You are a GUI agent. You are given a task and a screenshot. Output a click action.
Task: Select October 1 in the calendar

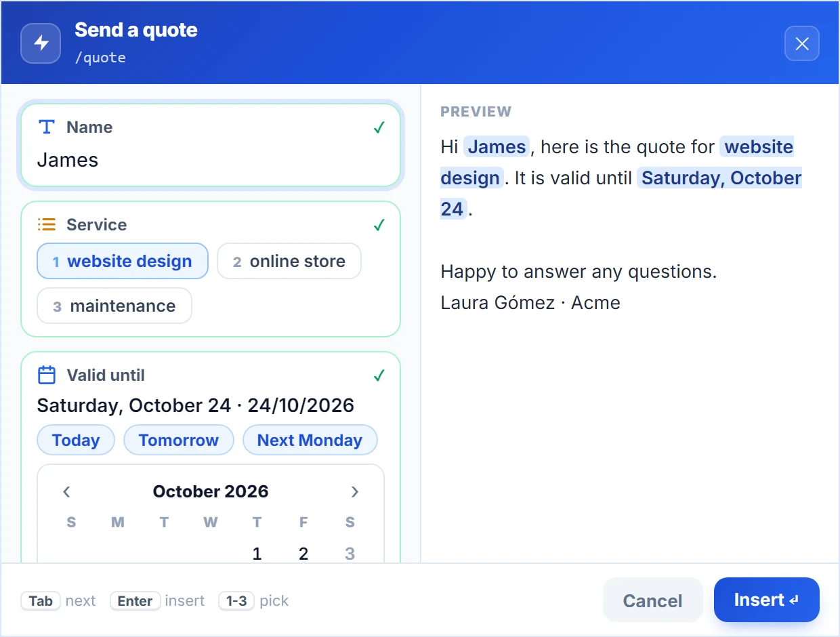point(257,554)
